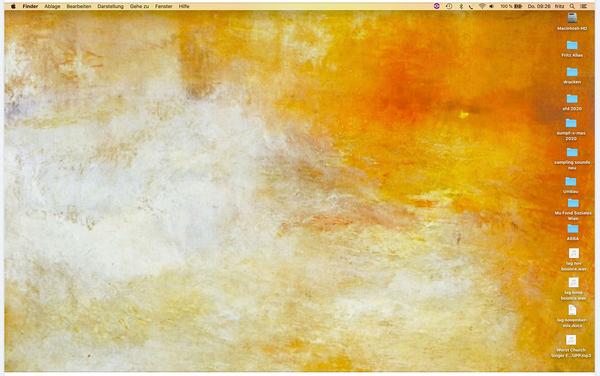
Task: Open the volume control icon
Action: [492, 6]
